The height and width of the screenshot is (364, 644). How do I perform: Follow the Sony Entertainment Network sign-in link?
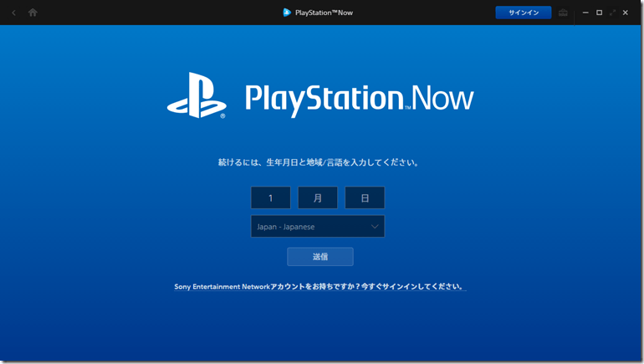320,286
